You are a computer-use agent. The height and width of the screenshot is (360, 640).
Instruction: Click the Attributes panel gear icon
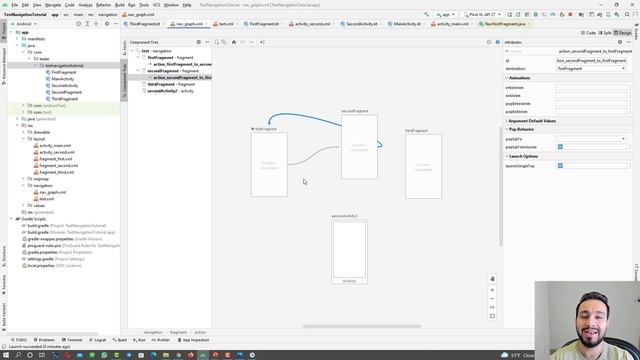click(620, 42)
